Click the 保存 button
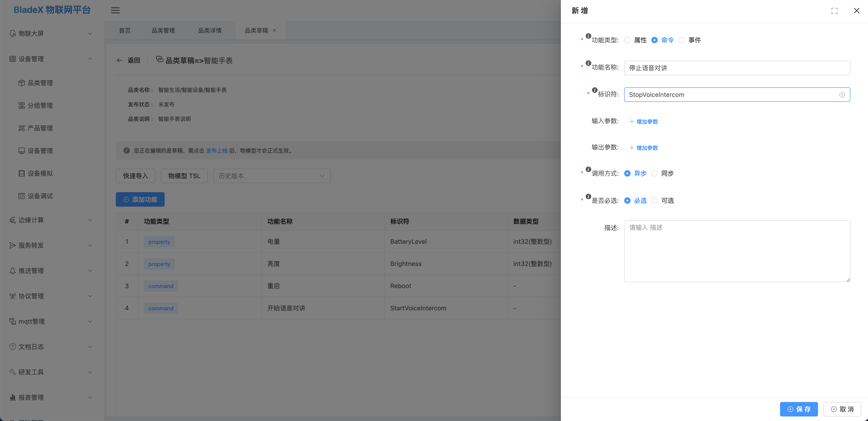This screenshot has width=868, height=421. coord(799,409)
